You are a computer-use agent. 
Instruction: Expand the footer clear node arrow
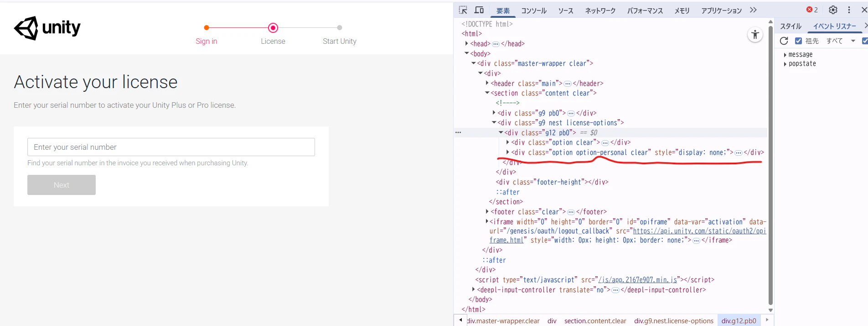coord(487,211)
